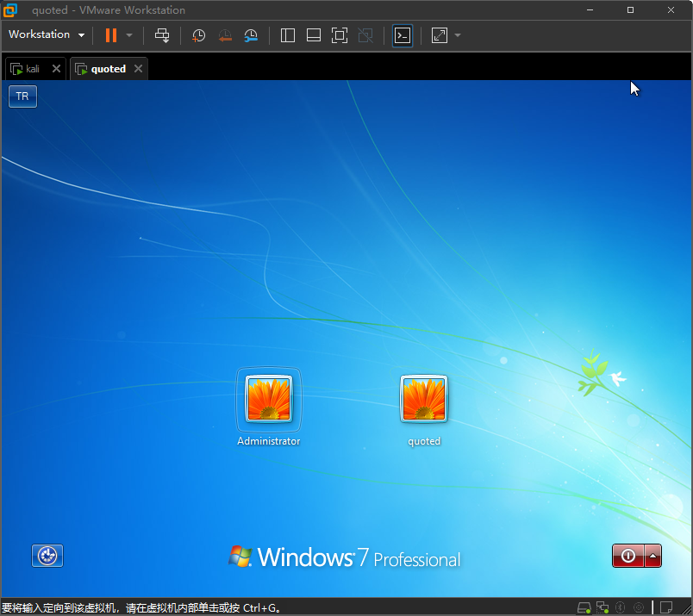
Task: Send Ctrl+Alt+Del to the VM
Action: (x=162, y=35)
